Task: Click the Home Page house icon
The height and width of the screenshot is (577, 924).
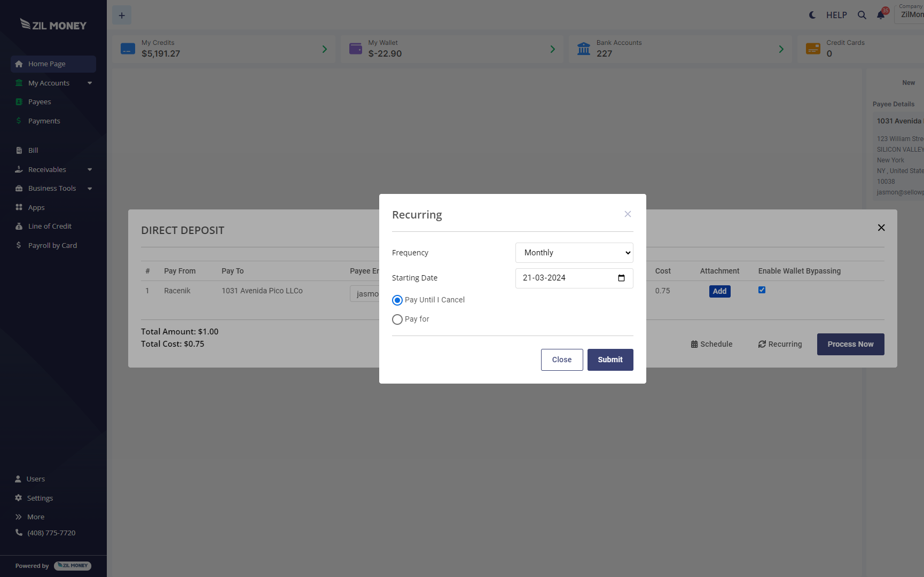Action: (x=19, y=64)
